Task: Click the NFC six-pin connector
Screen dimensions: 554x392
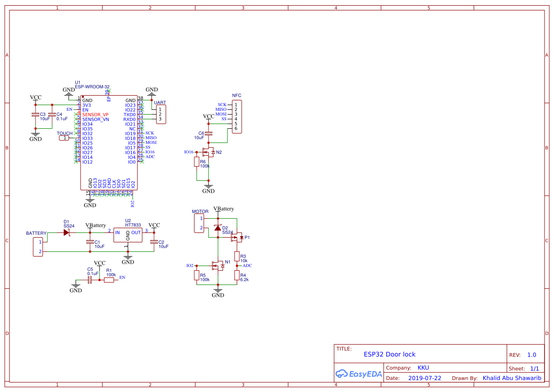Action: tap(236, 116)
